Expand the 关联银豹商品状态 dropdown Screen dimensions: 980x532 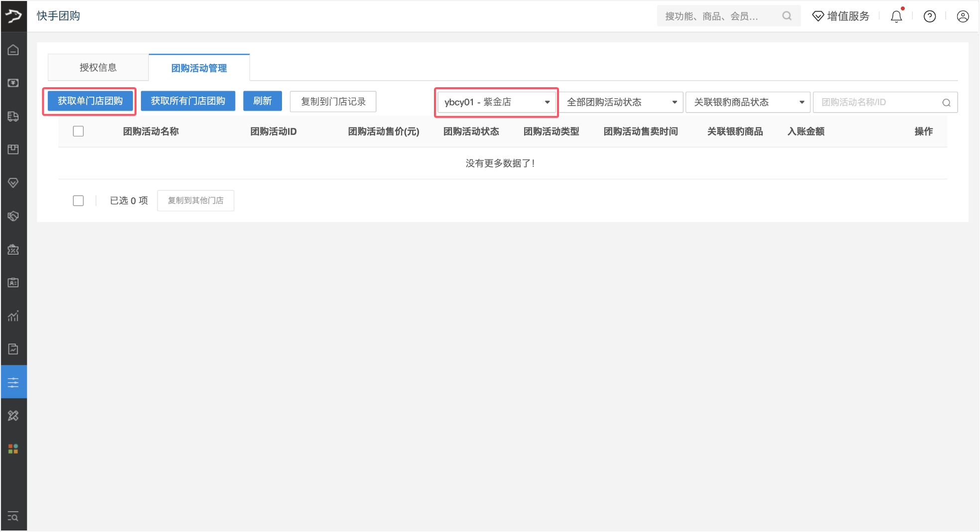[x=747, y=102]
